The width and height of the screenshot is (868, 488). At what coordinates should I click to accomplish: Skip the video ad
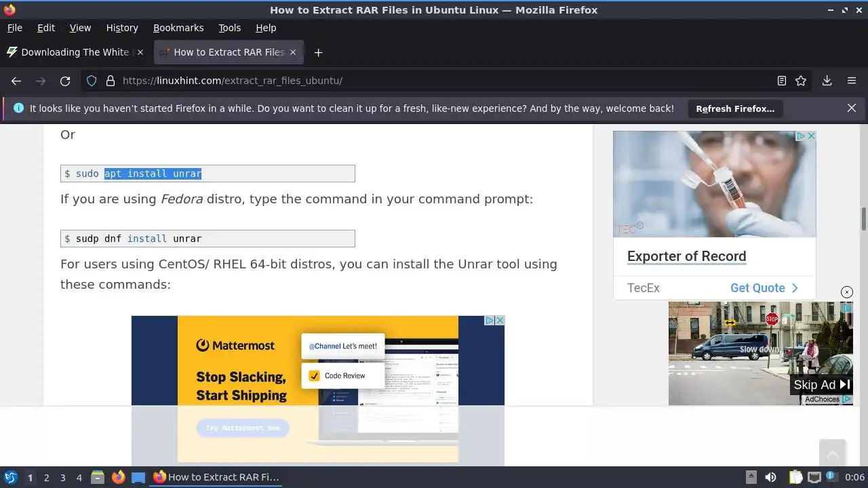(x=822, y=384)
